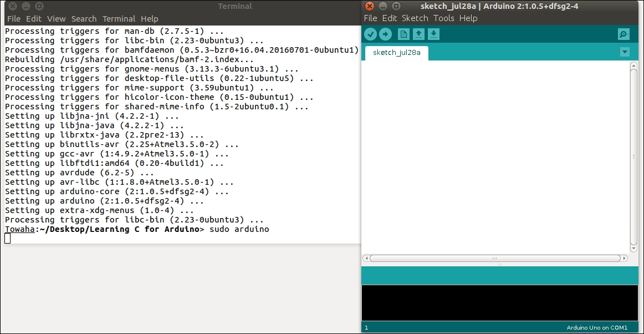Open the Sketch menu

[x=415, y=18]
